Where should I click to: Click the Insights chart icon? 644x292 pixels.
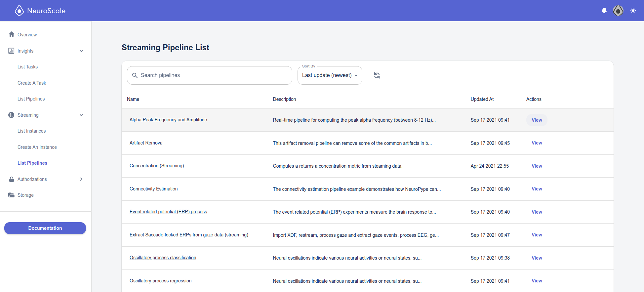click(x=11, y=51)
